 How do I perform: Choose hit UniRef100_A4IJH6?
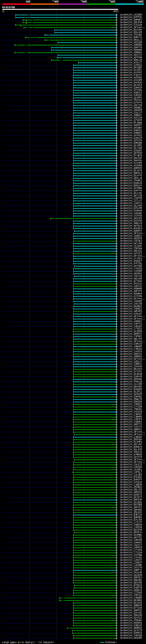131,243
